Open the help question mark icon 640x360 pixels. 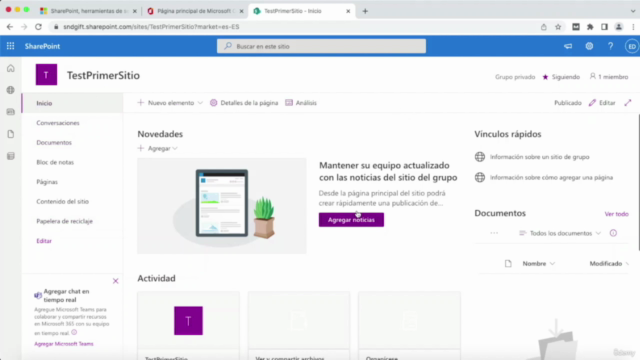point(610,46)
